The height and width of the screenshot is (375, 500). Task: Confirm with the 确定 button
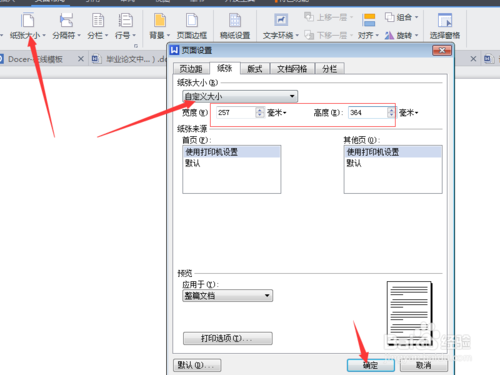coord(371,365)
